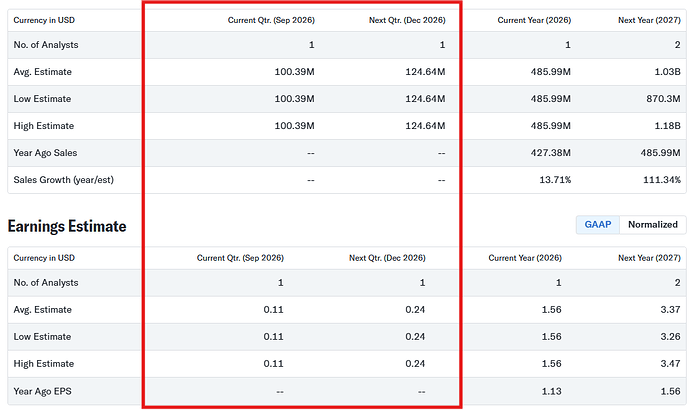The height and width of the screenshot is (410, 690).
Task: Click Next Qtr. (Dec 2026) header in sales table
Action: click(x=407, y=20)
